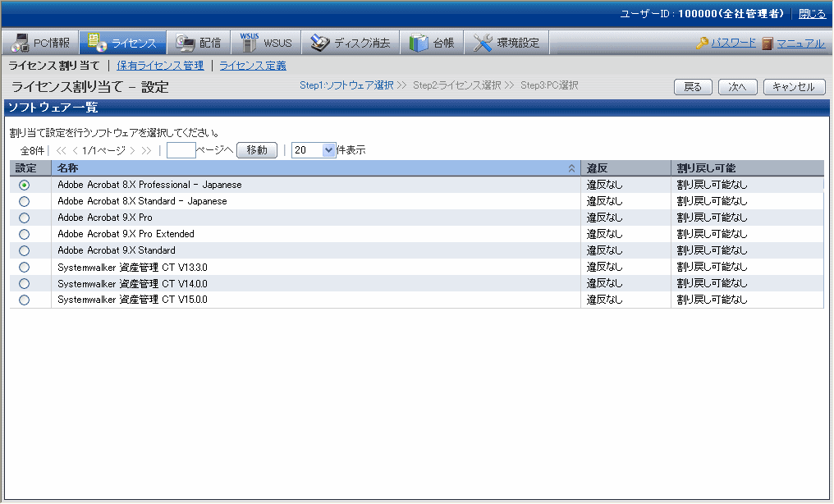Switch to the ライセンス定義 sub-tab
The width and height of the screenshot is (834, 504).
click(x=253, y=66)
